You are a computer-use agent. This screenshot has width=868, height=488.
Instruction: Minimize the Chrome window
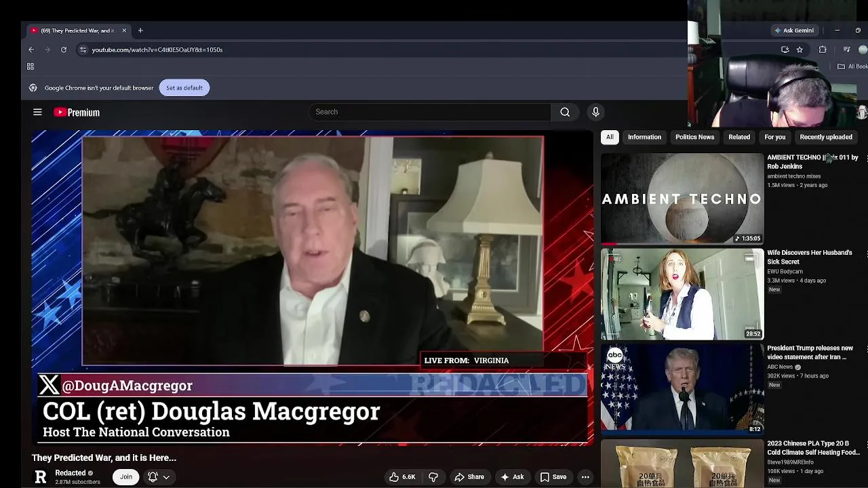click(x=837, y=30)
